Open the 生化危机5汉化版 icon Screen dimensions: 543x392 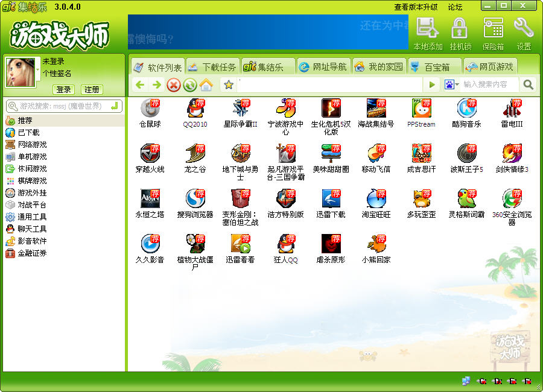point(331,108)
